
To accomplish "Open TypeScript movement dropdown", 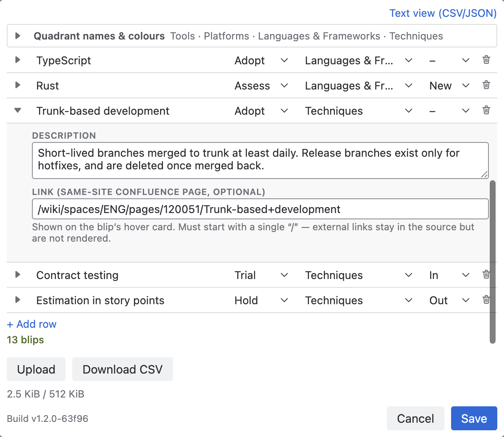I will (x=449, y=61).
